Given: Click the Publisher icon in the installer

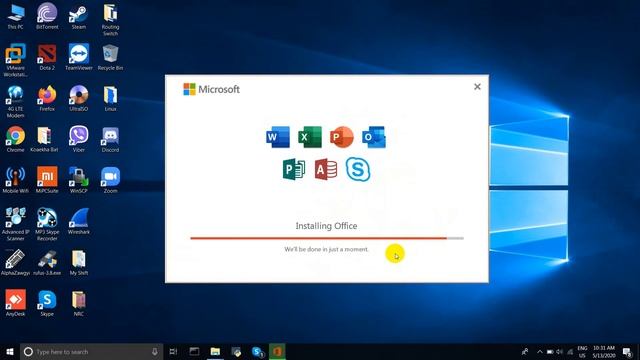Looking at the screenshot, I should (x=293, y=169).
